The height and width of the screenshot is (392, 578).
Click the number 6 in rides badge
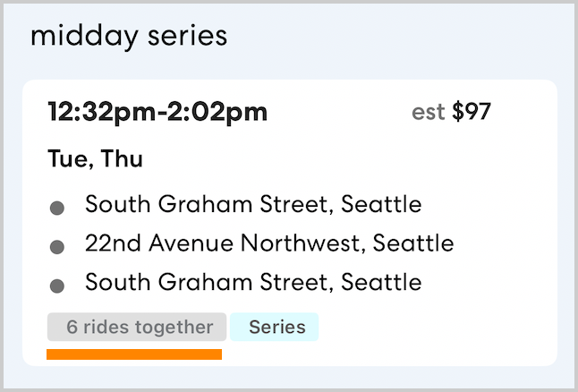[x=72, y=328]
